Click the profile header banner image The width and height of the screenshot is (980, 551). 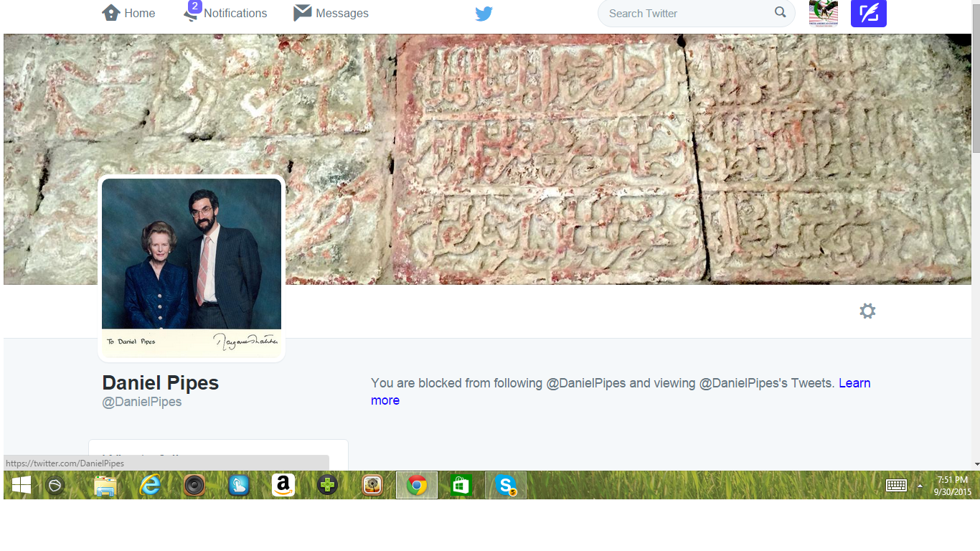pos(488,159)
